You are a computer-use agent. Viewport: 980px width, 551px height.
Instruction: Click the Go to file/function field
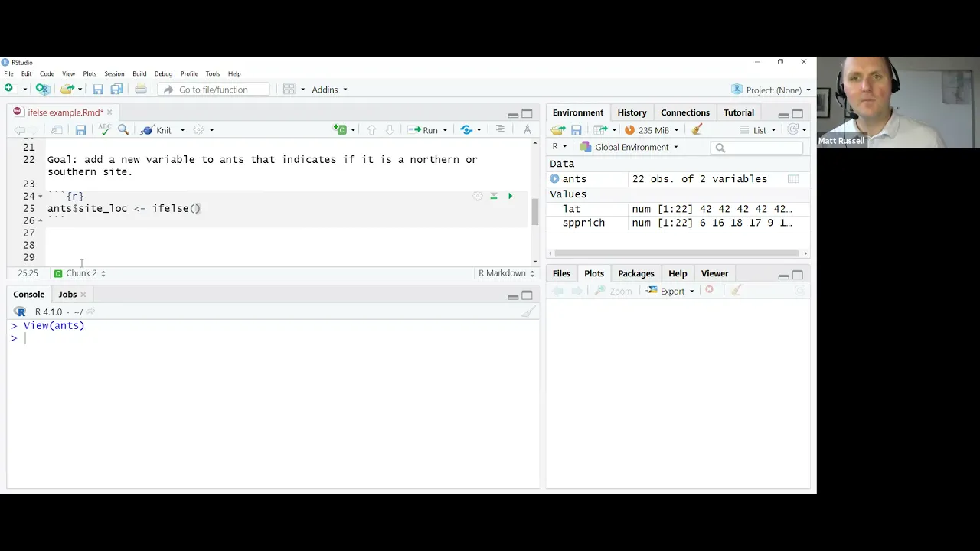click(214, 90)
